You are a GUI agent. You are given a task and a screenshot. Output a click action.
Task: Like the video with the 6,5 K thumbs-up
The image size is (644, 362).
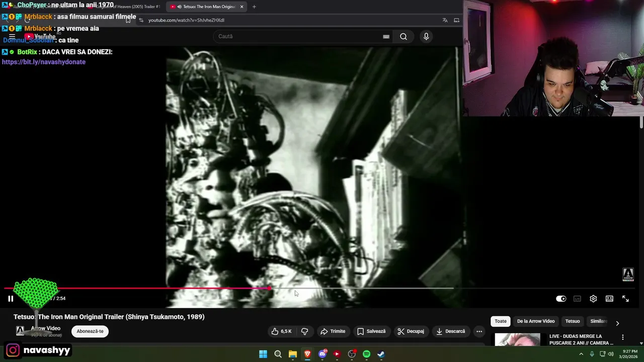281,331
